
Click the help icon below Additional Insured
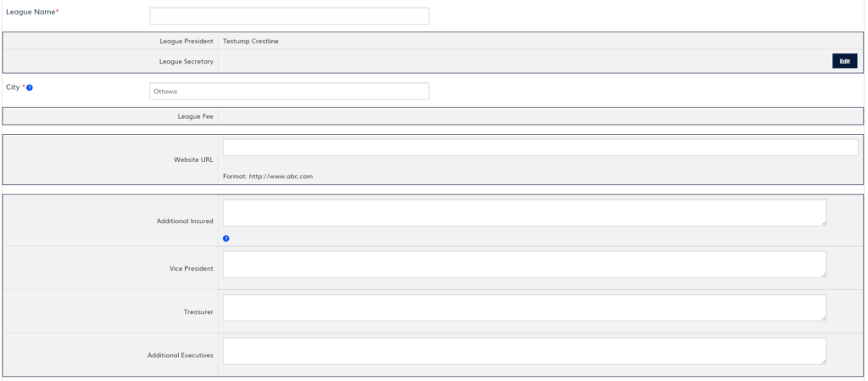pyautogui.click(x=226, y=238)
